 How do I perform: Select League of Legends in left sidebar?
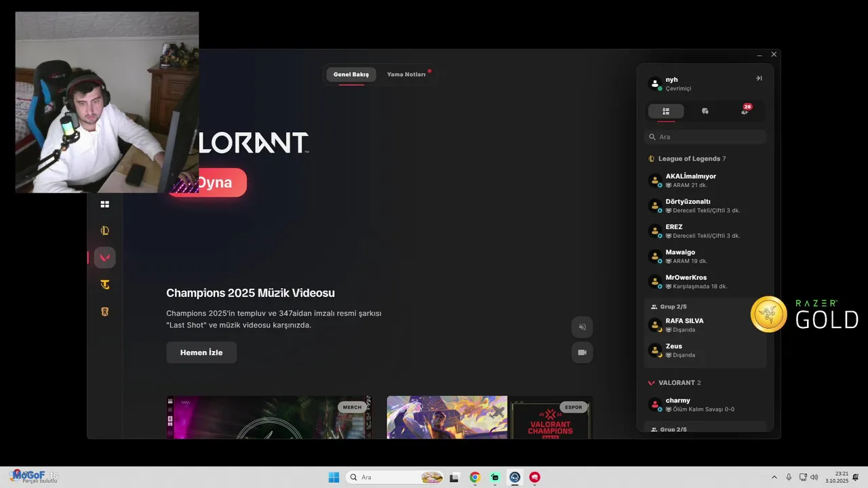(105, 230)
